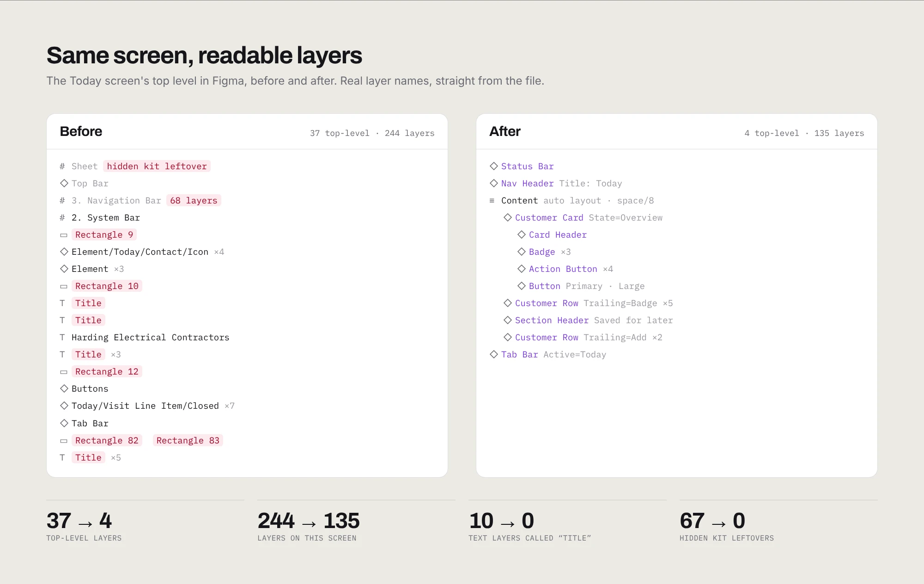Screen dimensions: 924x584
Task: Click the component icon next to Top Bar
Action: (64, 184)
